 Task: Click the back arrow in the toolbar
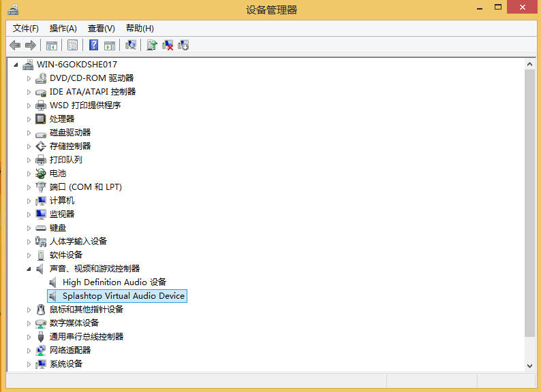[x=15, y=45]
